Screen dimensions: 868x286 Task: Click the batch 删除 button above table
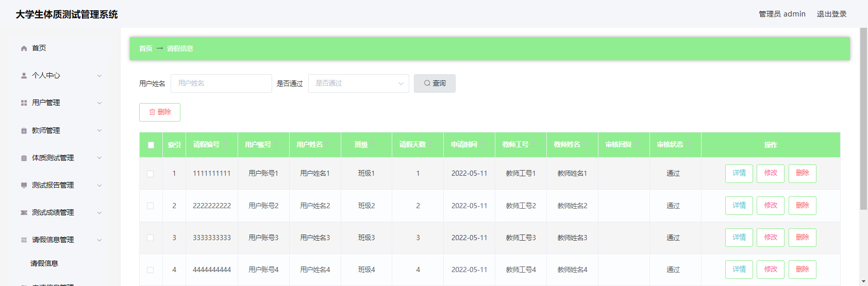[160, 112]
